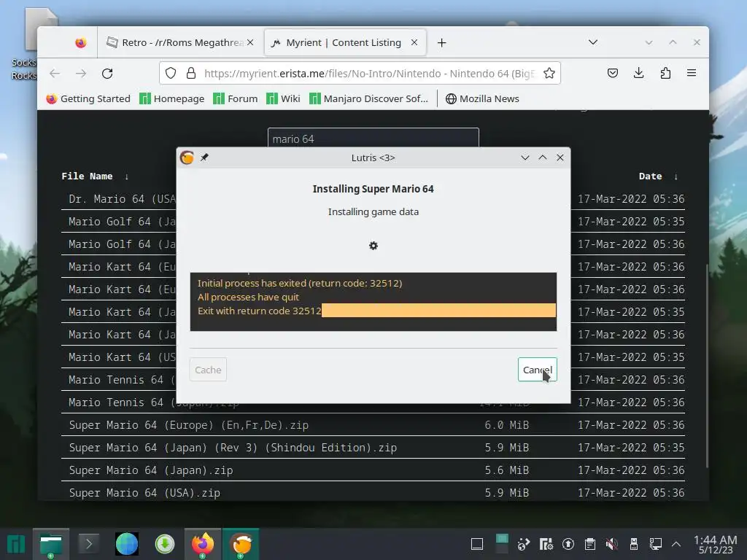Click the Firefox page vertical scrollbar
The width and height of the screenshot is (747, 560).
pyautogui.click(x=706, y=365)
